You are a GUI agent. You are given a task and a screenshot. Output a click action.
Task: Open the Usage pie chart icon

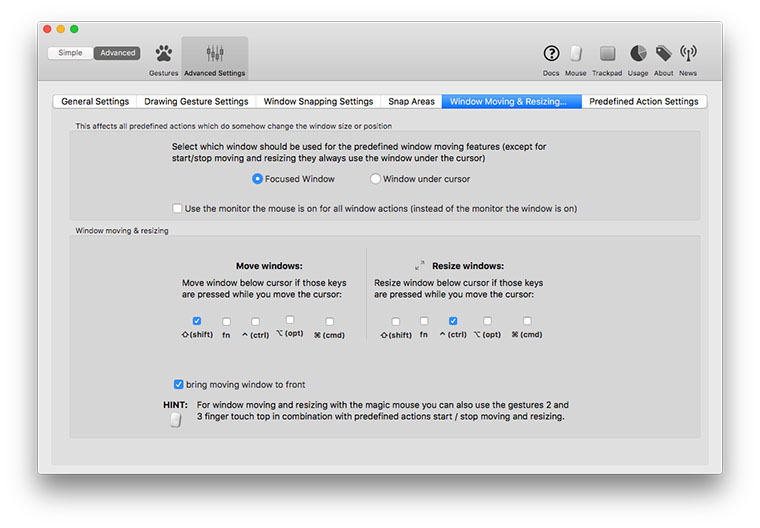(638, 54)
